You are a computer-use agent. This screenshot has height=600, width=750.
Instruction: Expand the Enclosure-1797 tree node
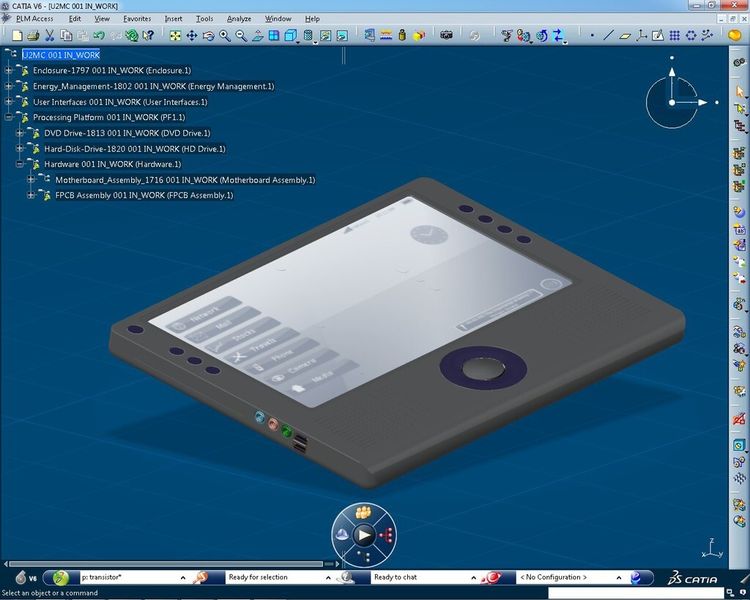coord(9,70)
